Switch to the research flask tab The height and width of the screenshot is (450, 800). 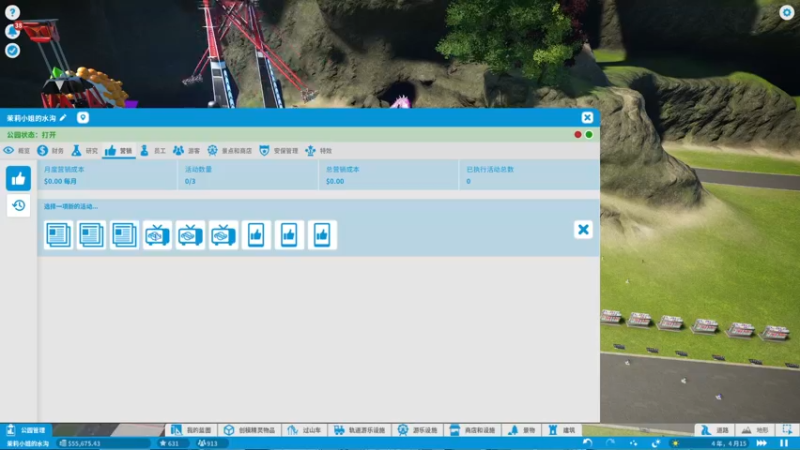pyautogui.click(x=84, y=151)
